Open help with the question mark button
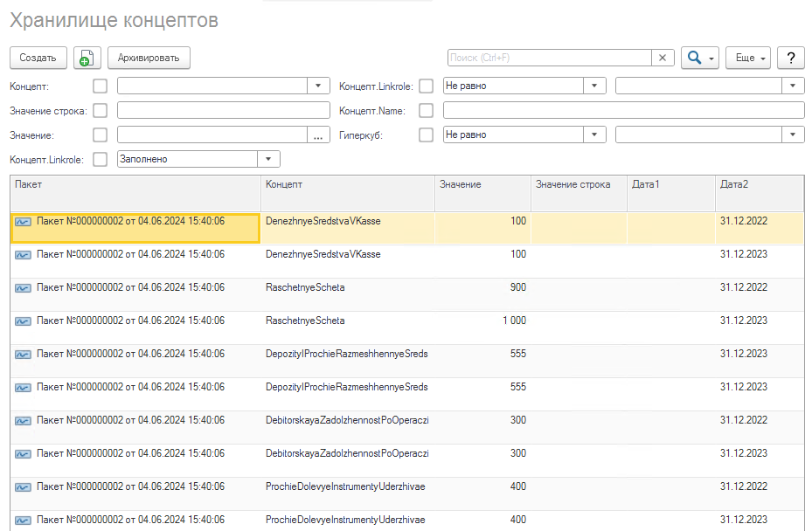 (791, 58)
